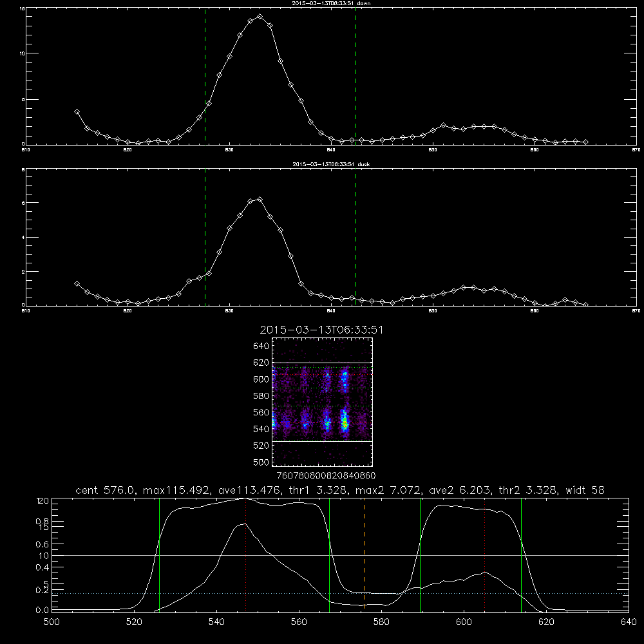
Task: Click the orange dashed center line in bottom plot
Action: point(365,555)
